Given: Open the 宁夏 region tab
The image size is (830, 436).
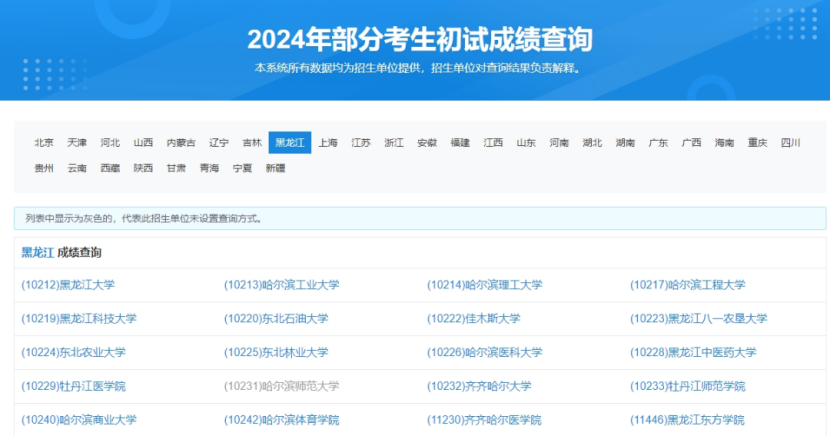Looking at the screenshot, I should coord(242,168).
